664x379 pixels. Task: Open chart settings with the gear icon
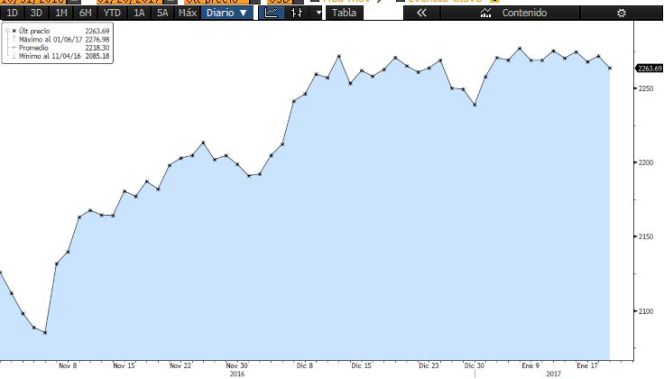tap(621, 13)
